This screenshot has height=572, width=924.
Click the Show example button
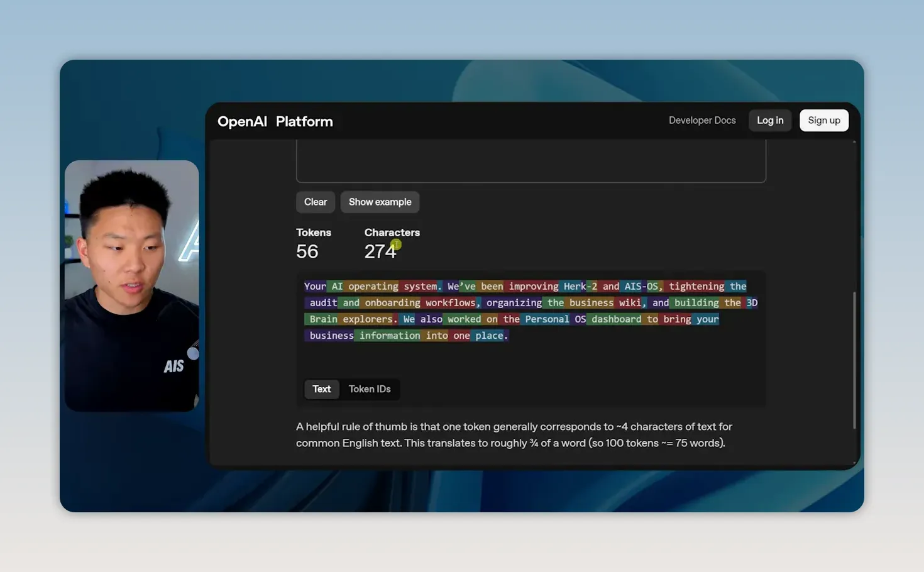click(x=380, y=202)
